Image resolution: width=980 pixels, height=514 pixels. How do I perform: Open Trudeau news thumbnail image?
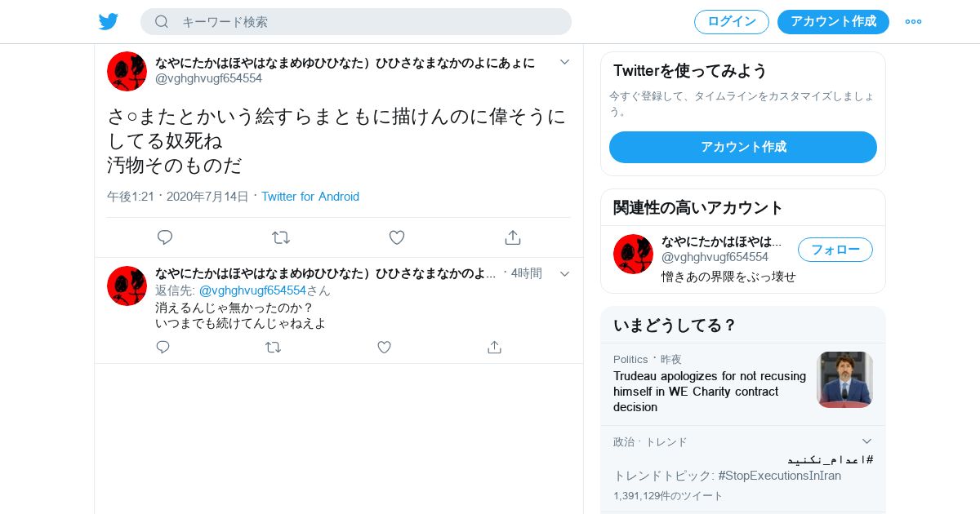point(844,379)
